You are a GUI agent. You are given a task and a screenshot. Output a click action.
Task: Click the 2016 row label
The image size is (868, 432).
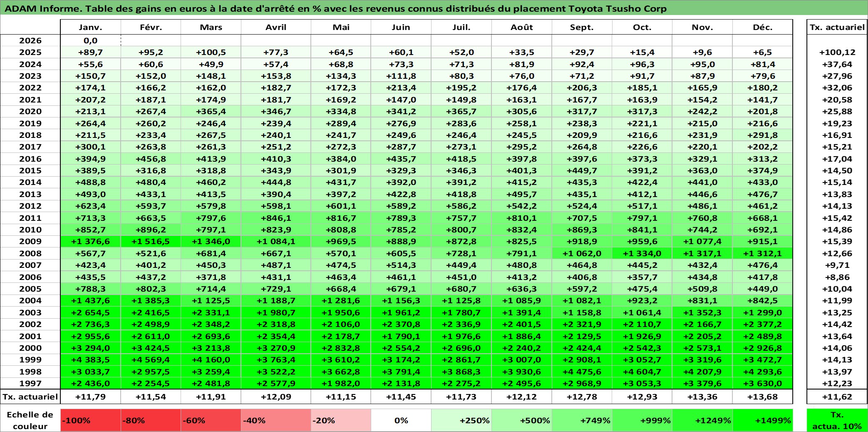tap(30, 159)
